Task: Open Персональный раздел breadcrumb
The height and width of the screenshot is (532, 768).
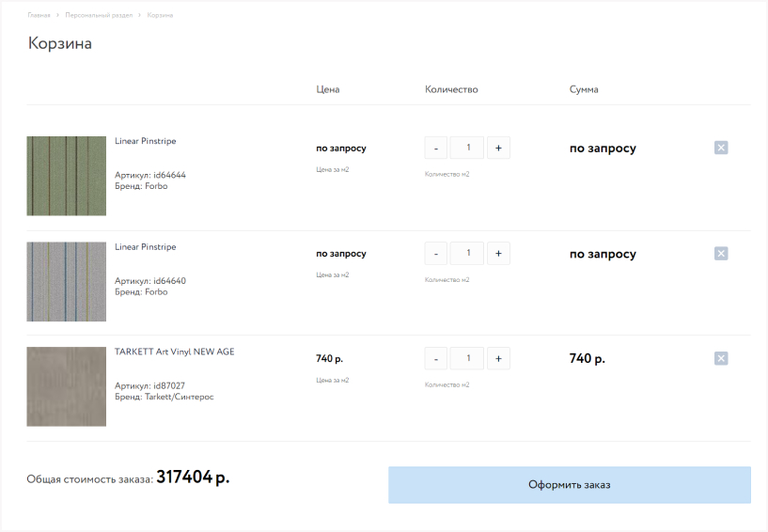Action: (99, 16)
